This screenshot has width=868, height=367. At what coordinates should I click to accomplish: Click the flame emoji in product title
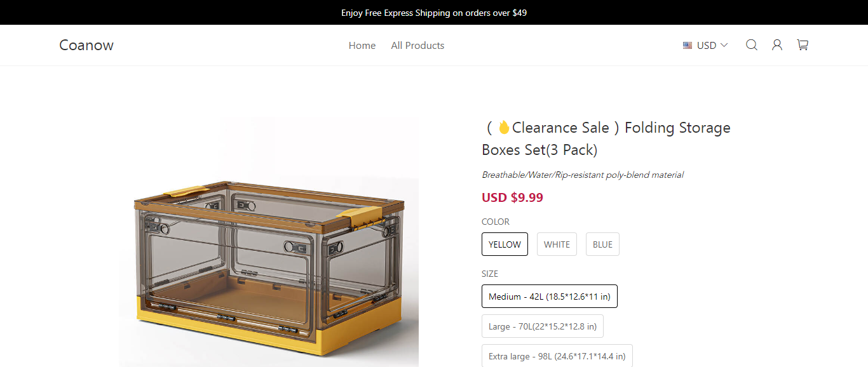(x=504, y=128)
